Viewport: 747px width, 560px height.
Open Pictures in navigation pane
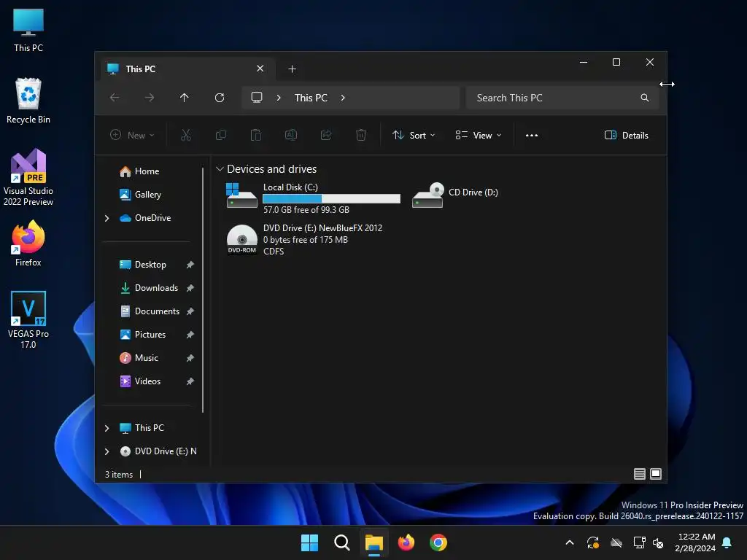coord(142,335)
